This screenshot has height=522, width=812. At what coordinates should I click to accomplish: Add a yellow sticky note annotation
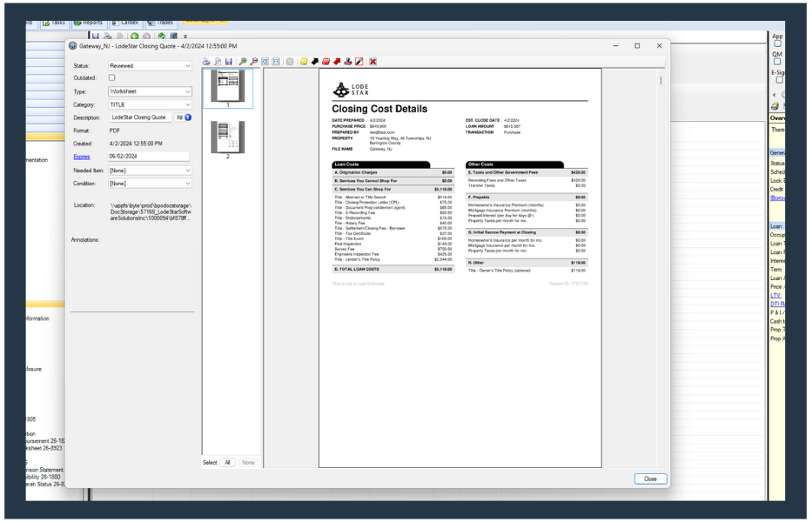pos(304,62)
